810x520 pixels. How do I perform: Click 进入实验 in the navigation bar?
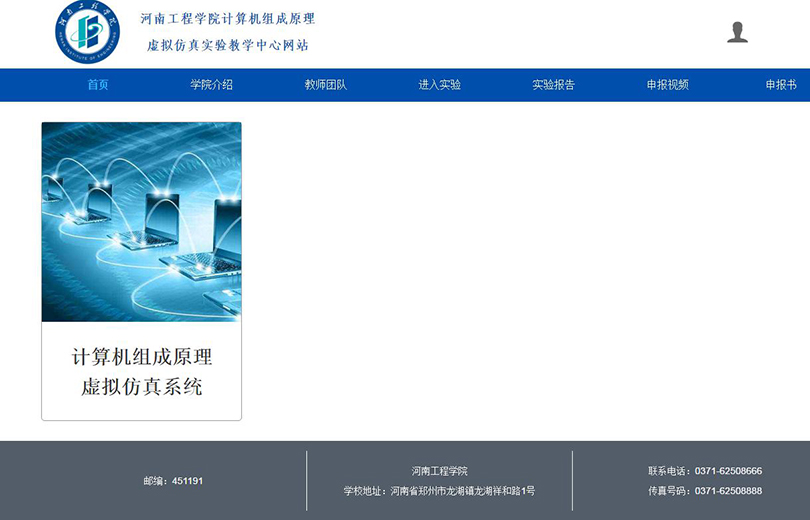[440, 85]
